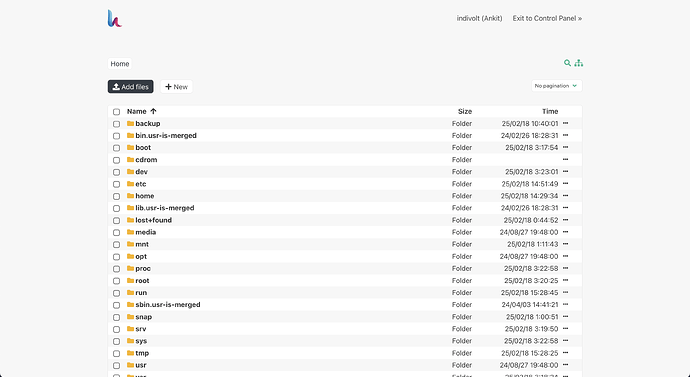Click the folder icon beside home
The height and width of the screenshot is (377, 690).
[x=130, y=196]
